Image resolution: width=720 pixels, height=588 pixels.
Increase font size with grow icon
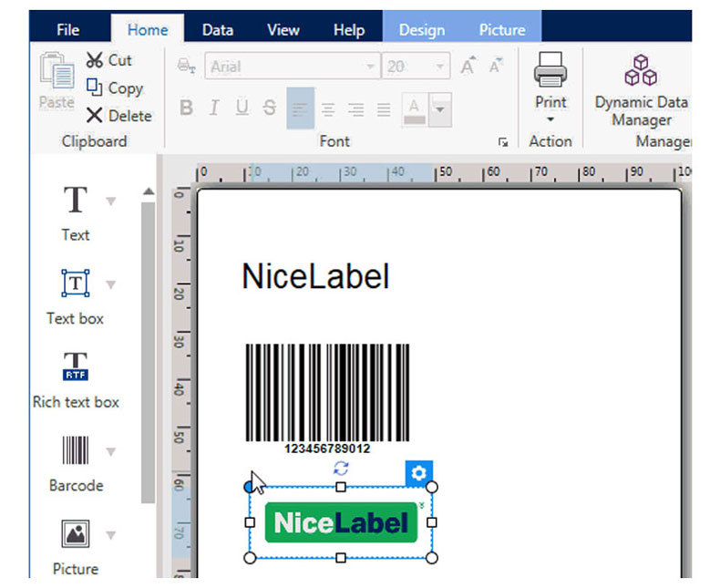[468, 66]
